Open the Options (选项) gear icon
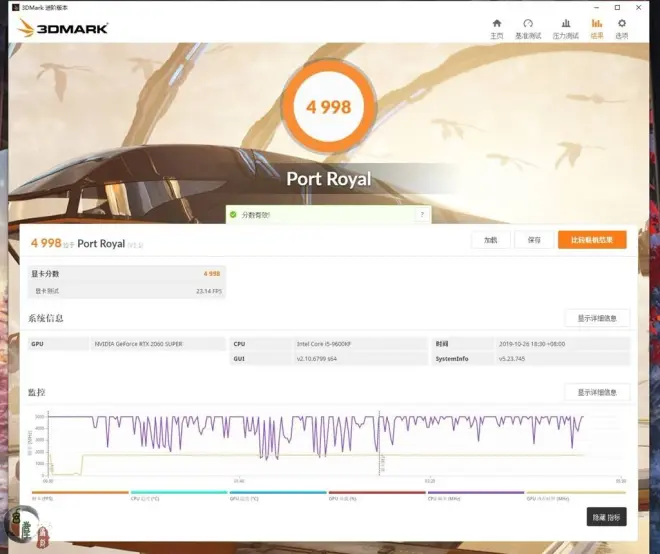The width and height of the screenshot is (660, 554). (x=622, y=27)
